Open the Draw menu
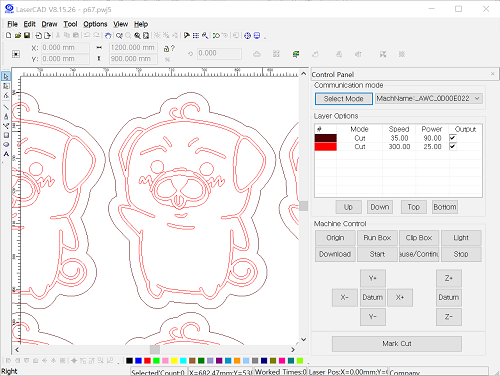The image size is (500, 376). point(49,24)
